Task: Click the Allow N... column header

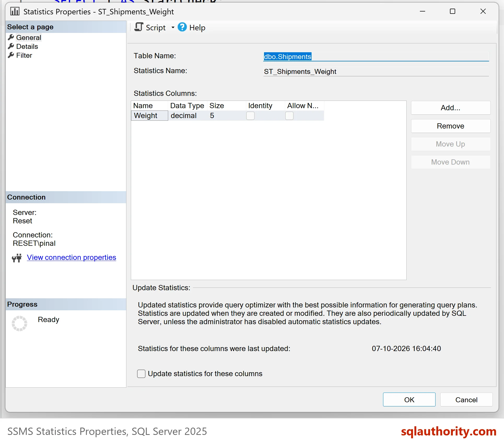Action: (x=304, y=106)
